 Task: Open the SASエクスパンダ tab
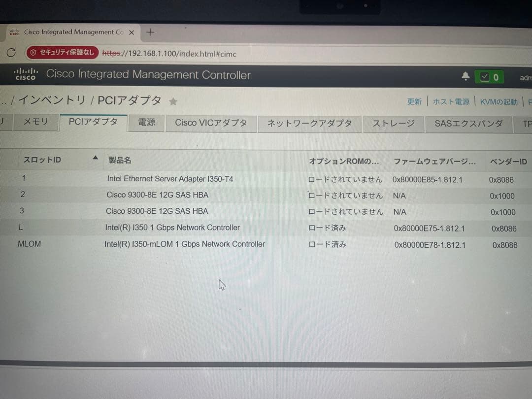pos(468,124)
